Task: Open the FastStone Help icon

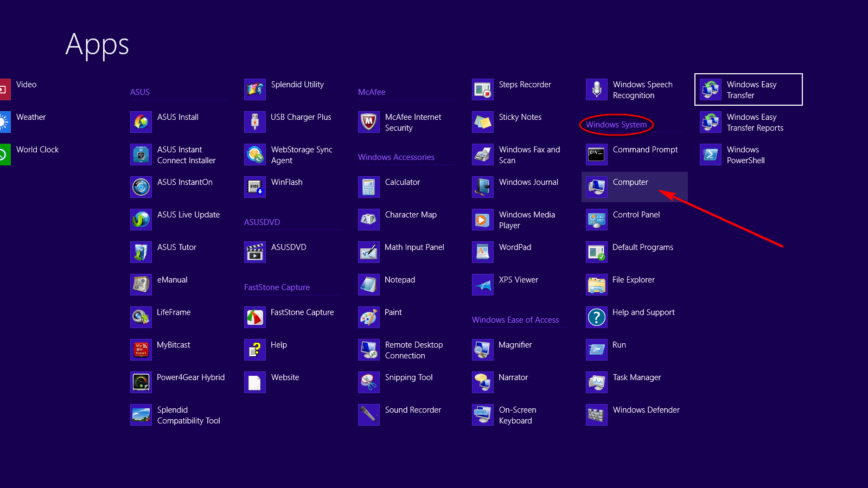Action: (x=255, y=350)
